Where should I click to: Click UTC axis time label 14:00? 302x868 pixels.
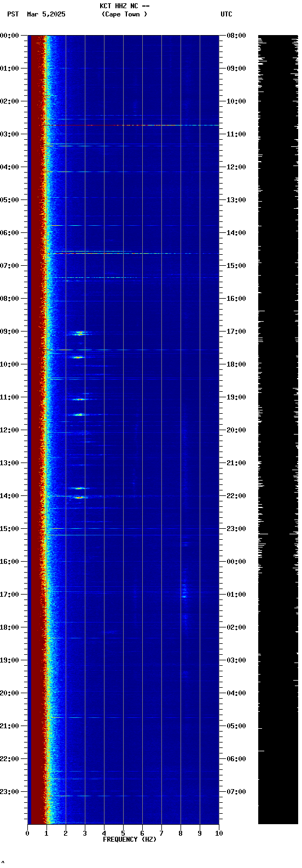pos(236,233)
